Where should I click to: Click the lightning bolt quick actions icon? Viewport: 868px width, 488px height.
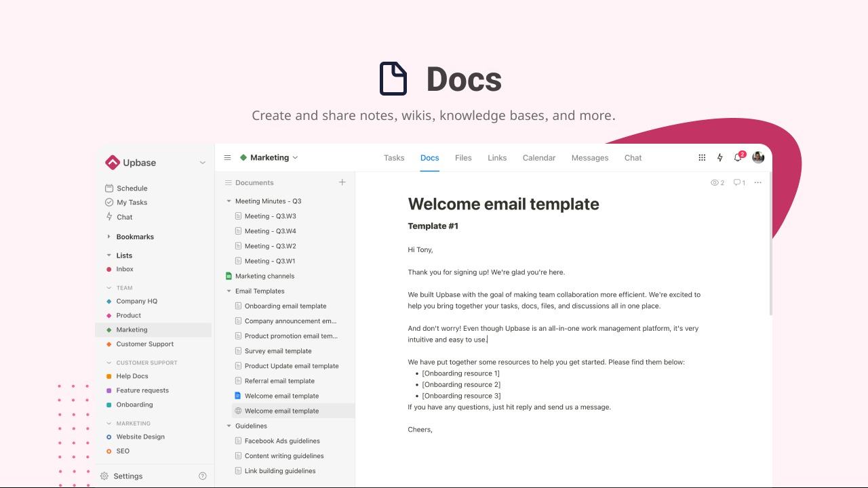[720, 157]
